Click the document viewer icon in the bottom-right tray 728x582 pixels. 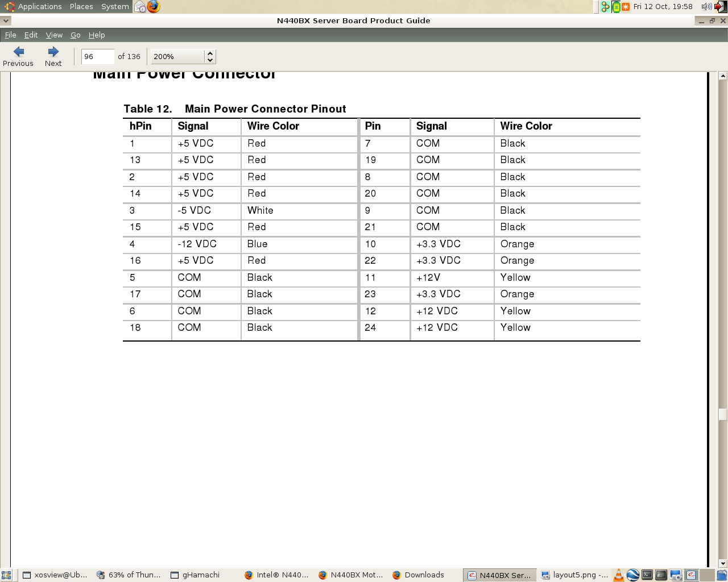click(691, 575)
